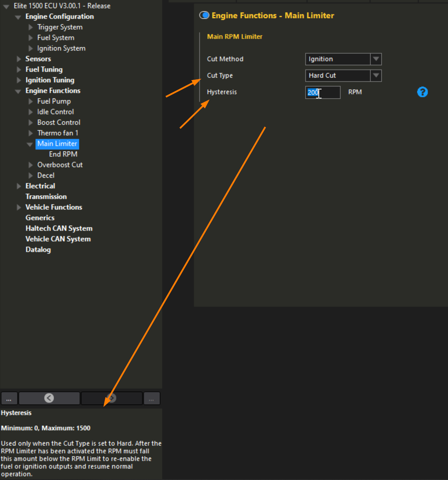Click the left ellipsis button in bottom toolbar
The width and height of the screenshot is (448, 480).
click(9, 398)
